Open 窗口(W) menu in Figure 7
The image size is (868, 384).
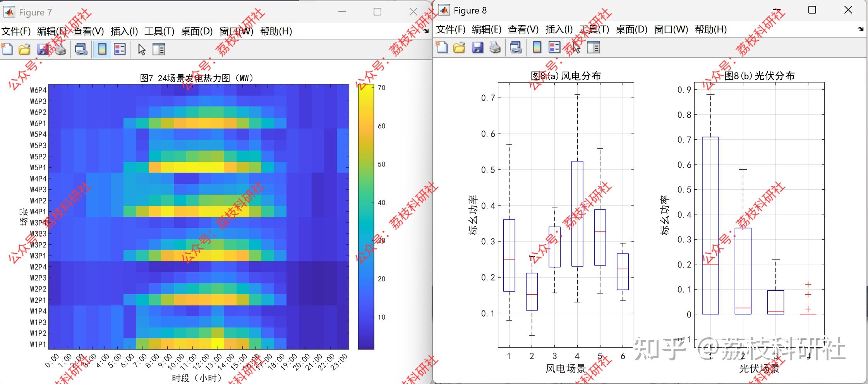point(236,31)
